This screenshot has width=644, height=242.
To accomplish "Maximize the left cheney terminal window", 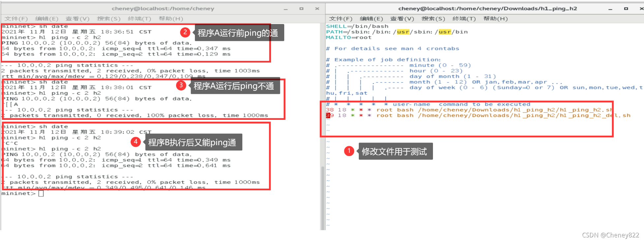I will pyautogui.click(x=301, y=9).
